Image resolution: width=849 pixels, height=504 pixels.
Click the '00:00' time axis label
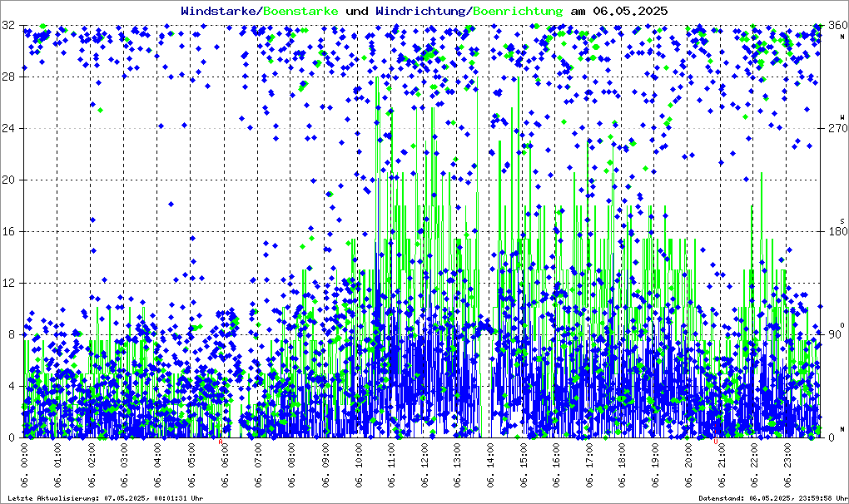(x=24, y=456)
